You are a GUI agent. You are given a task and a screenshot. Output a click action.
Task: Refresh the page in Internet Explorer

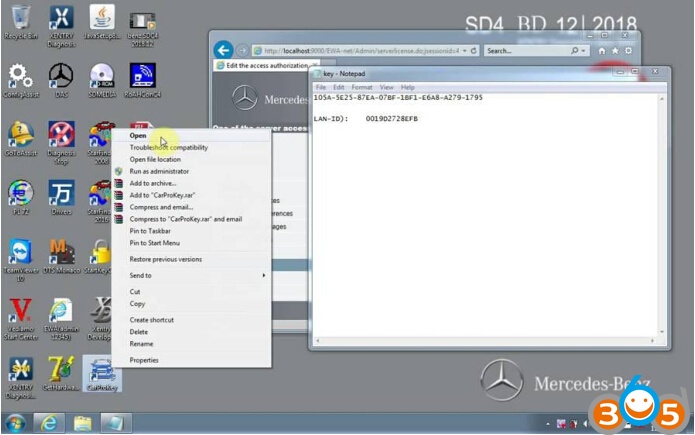473,51
